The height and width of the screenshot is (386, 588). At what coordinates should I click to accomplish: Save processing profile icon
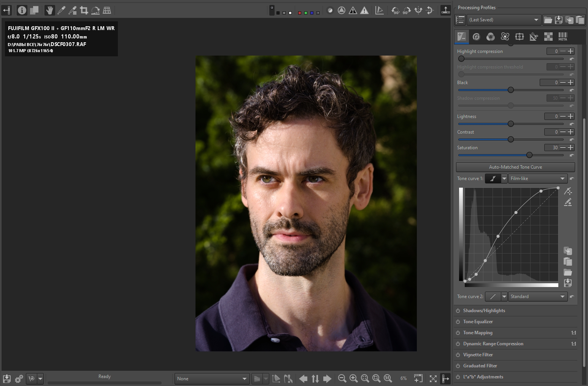(558, 20)
